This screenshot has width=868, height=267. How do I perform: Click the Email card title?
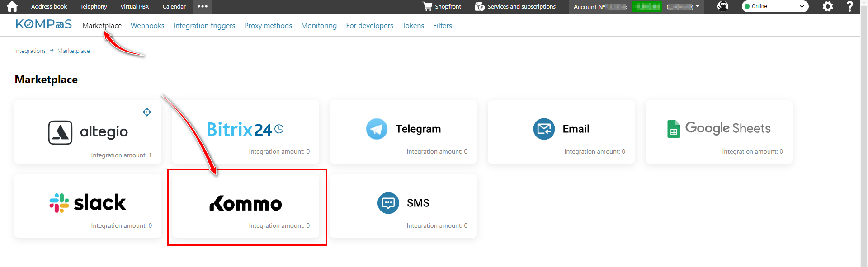[x=576, y=129]
